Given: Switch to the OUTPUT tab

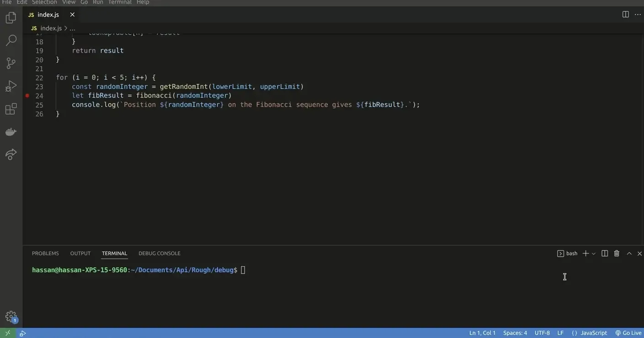Looking at the screenshot, I should pyautogui.click(x=80, y=253).
